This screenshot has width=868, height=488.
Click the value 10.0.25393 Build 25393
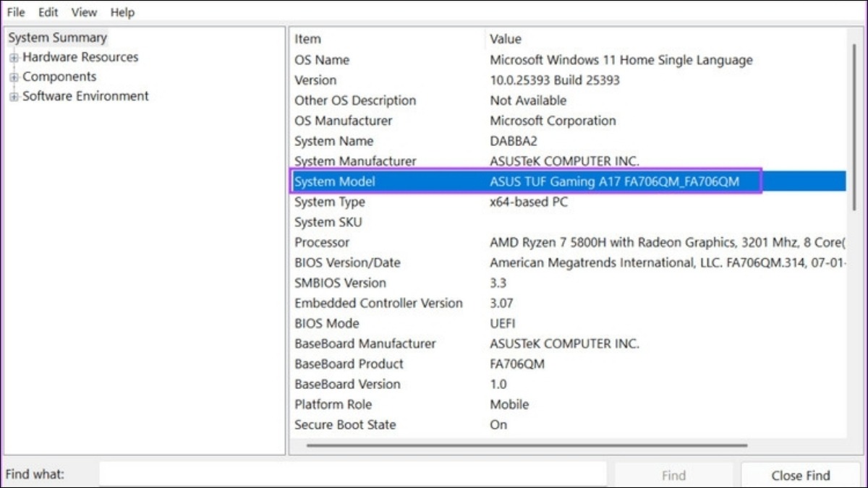(x=555, y=80)
